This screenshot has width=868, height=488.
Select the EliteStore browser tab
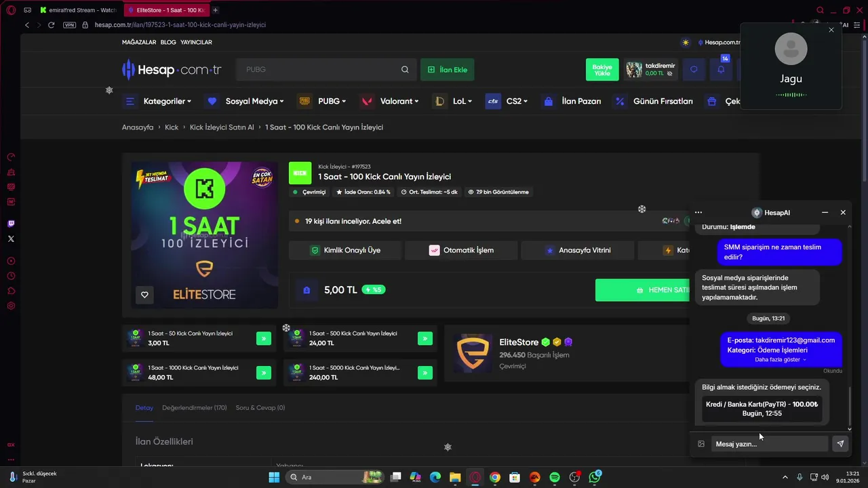[x=166, y=10]
